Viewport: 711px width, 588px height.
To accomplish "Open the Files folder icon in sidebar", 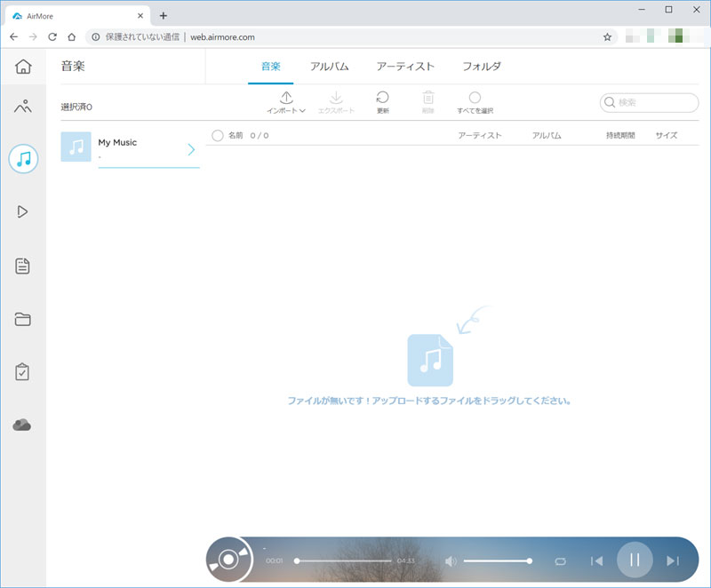I will [x=23, y=320].
